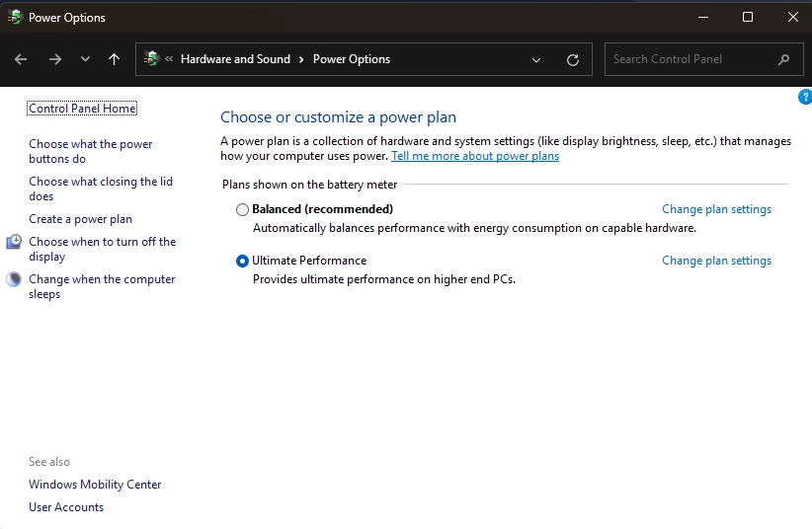The width and height of the screenshot is (812, 529).
Task: Maximize the Power Options window
Action: tap(748, 17)
